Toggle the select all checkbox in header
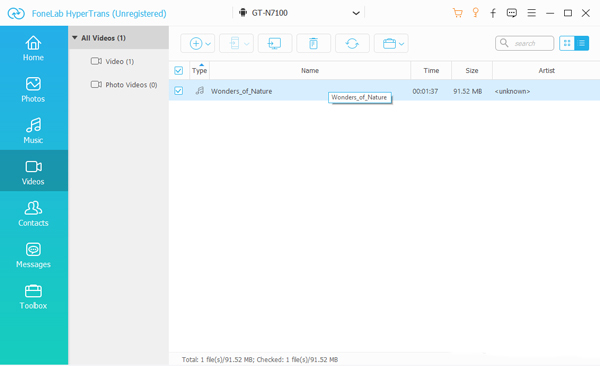The image size is (600, 366). (178, 70)
